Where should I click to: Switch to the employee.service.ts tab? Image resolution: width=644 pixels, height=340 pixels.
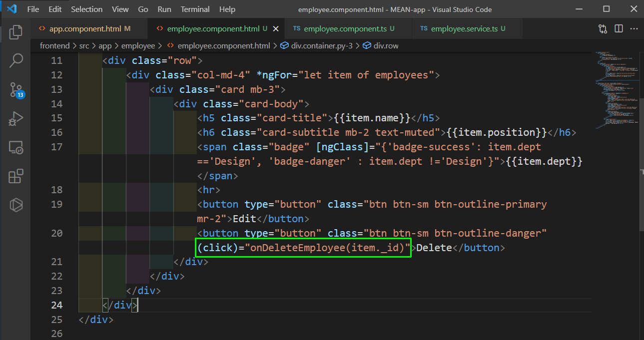coord(467,29)
